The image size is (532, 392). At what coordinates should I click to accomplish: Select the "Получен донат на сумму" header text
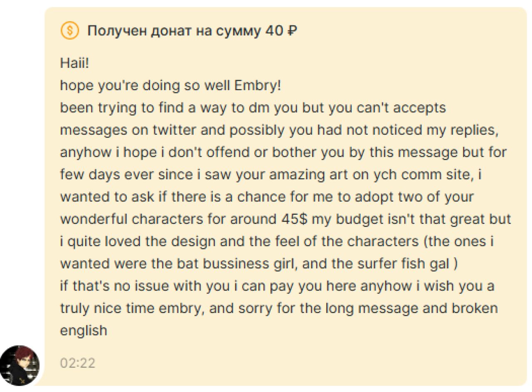[174, 31]
